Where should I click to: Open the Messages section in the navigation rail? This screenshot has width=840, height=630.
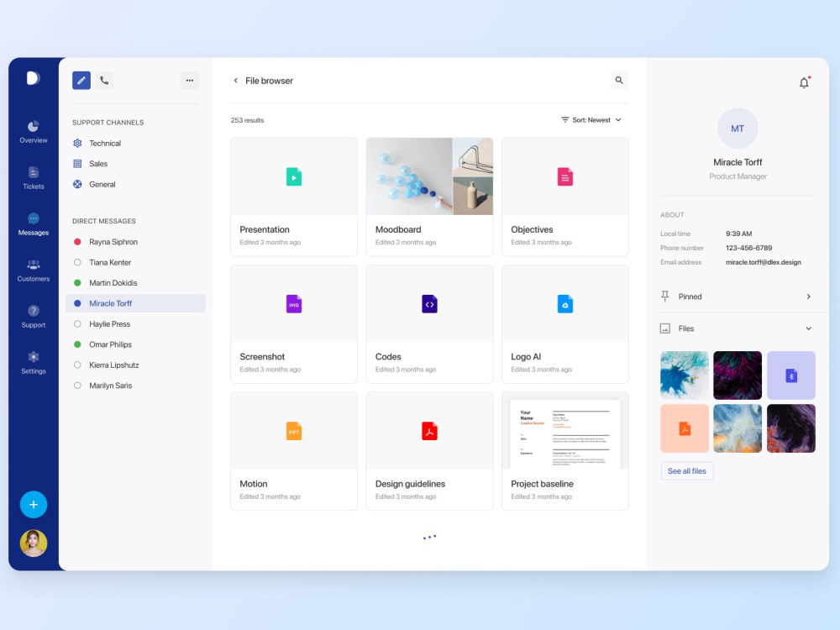point(33,225)
